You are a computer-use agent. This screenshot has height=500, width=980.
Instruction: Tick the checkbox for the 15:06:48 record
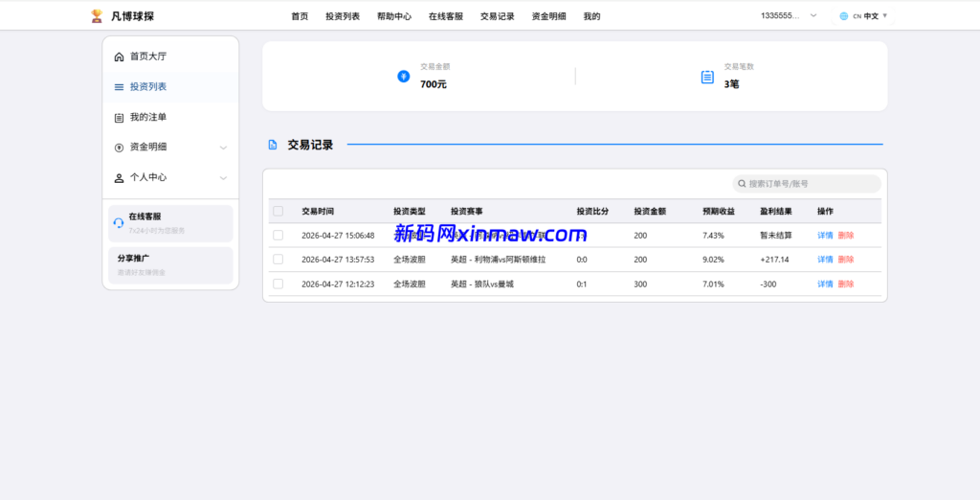pos(278,236)
